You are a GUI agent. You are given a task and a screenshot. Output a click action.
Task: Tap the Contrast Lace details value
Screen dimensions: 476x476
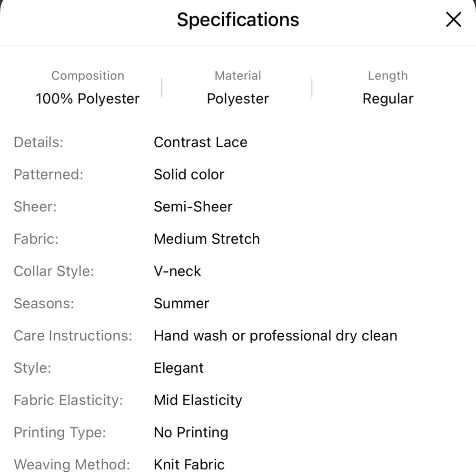tap(201, 142)
